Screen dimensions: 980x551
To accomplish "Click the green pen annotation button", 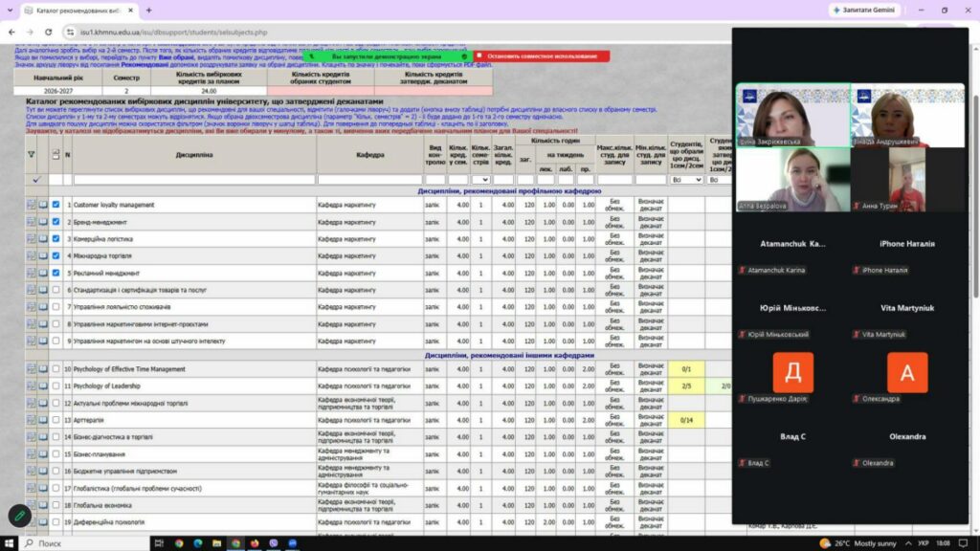I will (x=20, y=516).
